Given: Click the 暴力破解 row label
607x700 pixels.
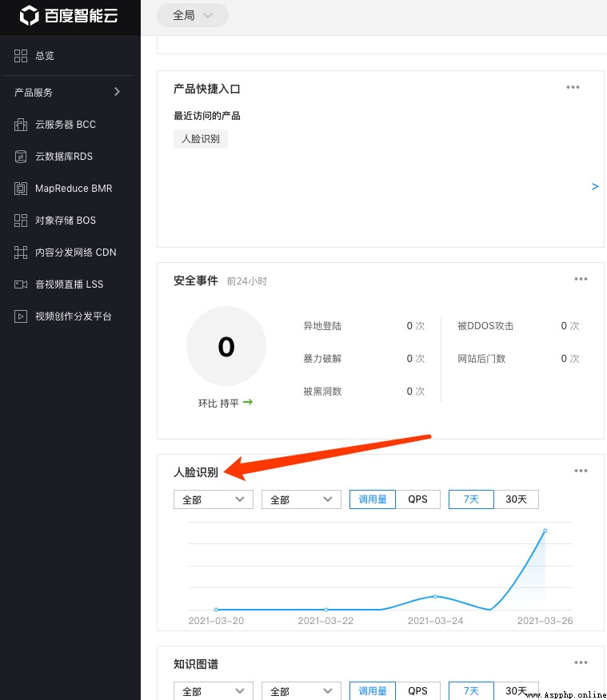Looking at the screenshot, I should point(322,359).
